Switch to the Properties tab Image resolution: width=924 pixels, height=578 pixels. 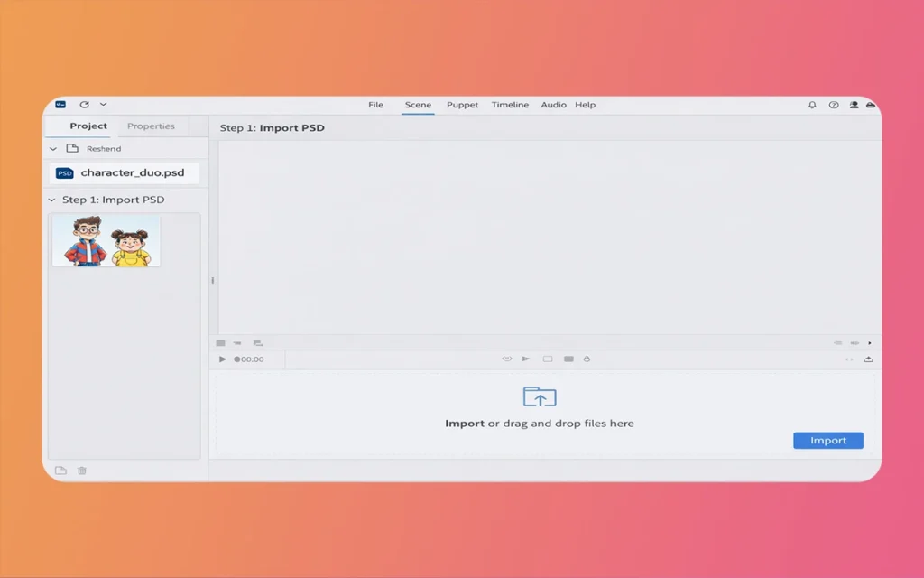pyautogui.click(x=151, y=126)
